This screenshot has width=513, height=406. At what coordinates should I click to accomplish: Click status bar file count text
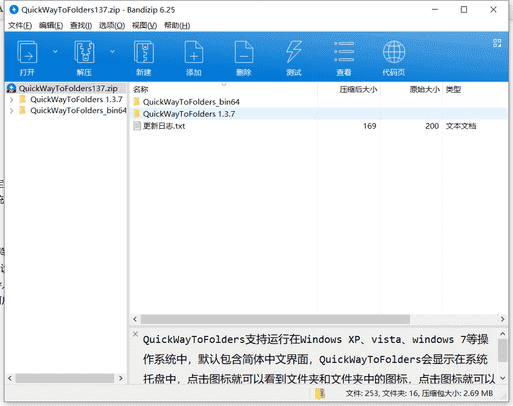coord(419,394)
